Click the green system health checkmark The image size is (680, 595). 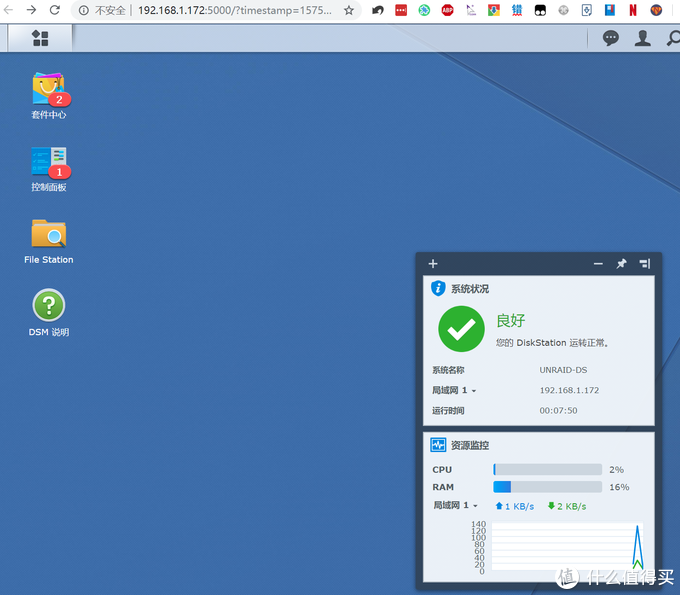pos(461,329)
